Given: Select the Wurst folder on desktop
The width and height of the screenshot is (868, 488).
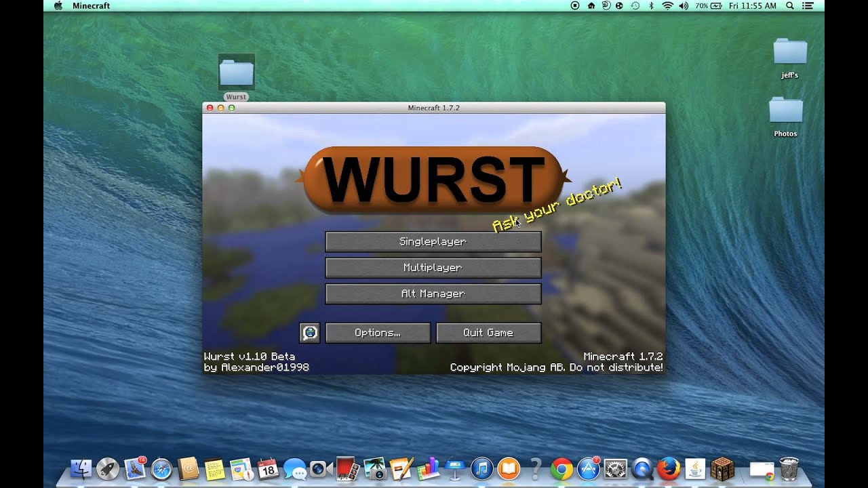Looking at the screenshot, I should (x=236, y=77).
